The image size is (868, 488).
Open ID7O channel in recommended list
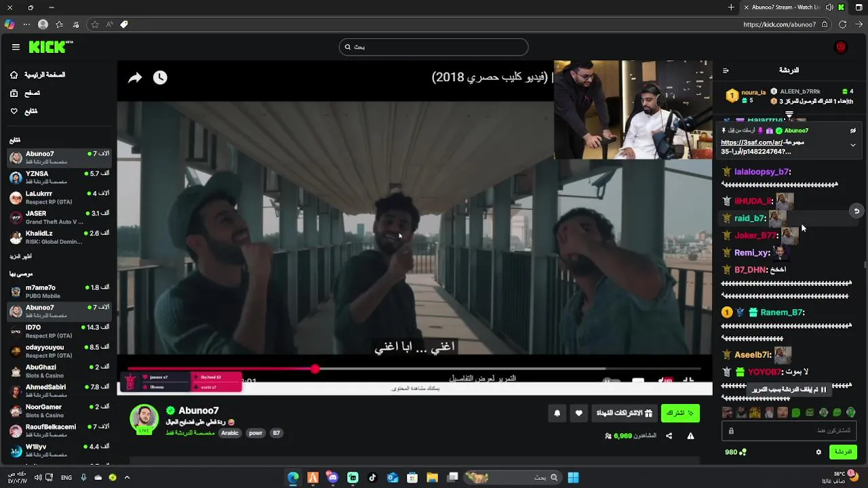[59, 331]
